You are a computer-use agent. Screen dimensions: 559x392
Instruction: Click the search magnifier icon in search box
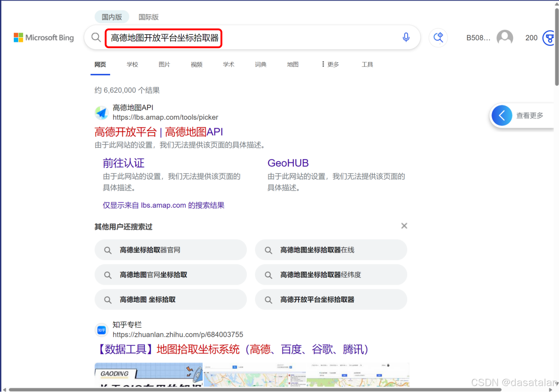[x=96, y=37]
